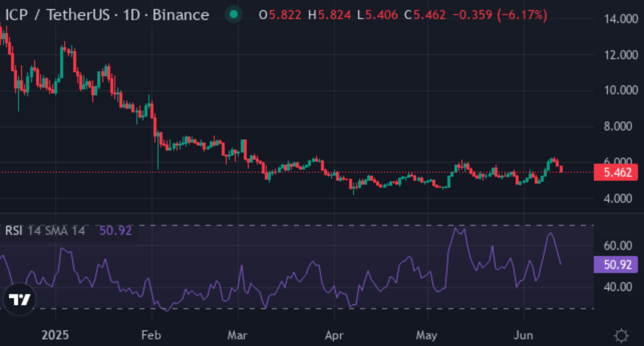Select the May label on time axis
Screen dimensions: 644x346
click(426, 335)
